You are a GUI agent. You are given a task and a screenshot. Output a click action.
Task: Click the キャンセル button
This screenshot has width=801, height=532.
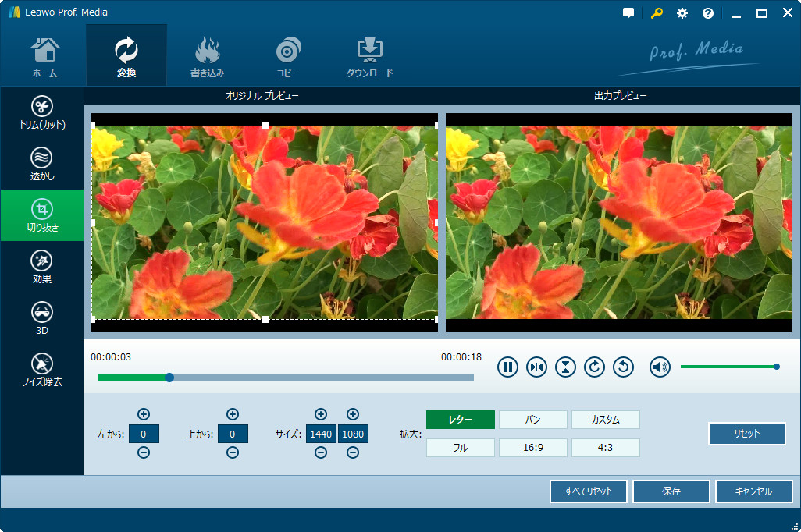[754, 491]
